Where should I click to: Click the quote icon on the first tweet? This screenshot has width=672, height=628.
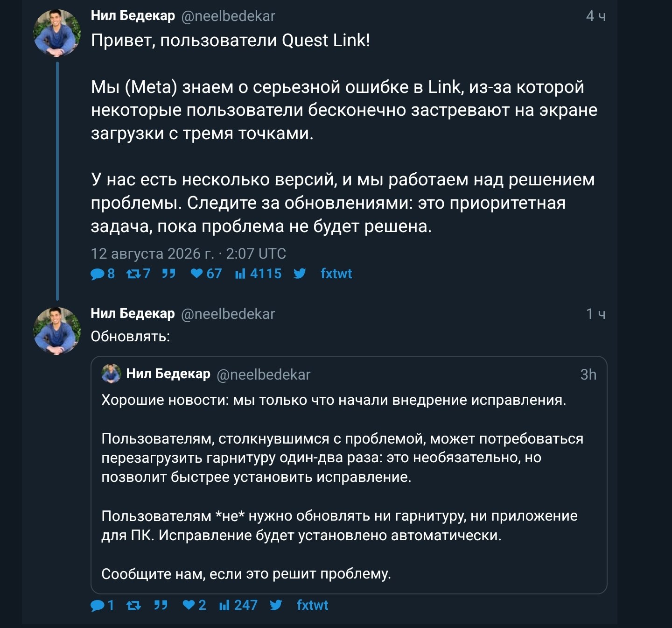pyautogui.click(x=168, y=274)
